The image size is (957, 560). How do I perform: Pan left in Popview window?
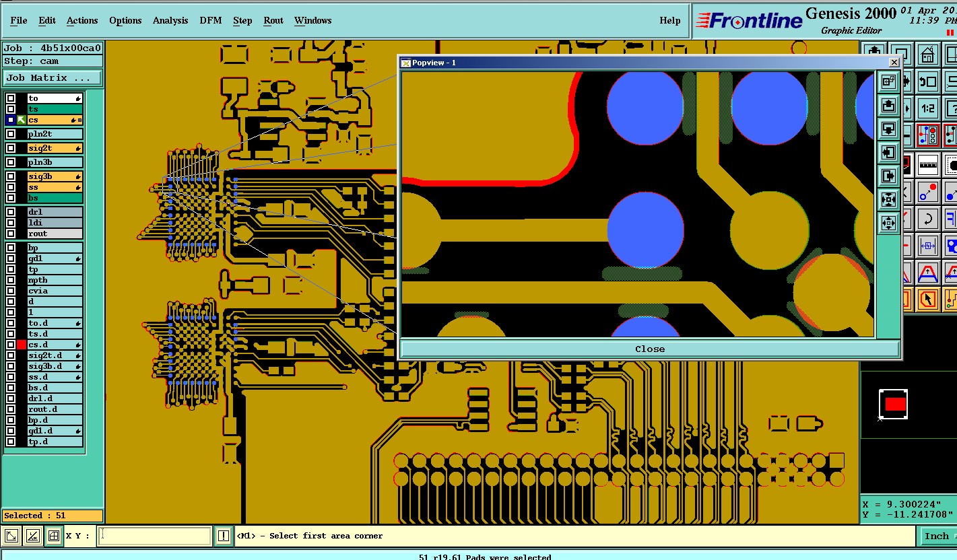pos(888,153)
